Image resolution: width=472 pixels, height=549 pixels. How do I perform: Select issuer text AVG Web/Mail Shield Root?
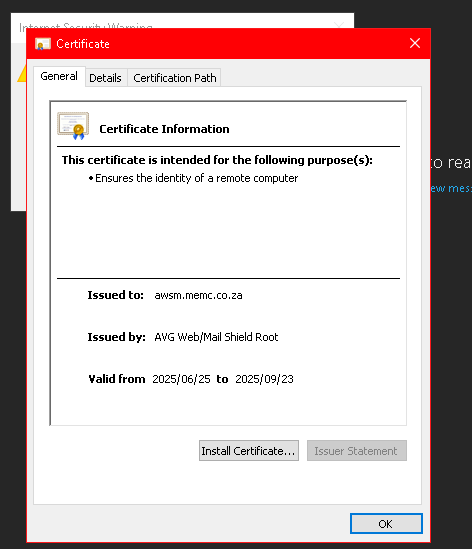[216, 337]
